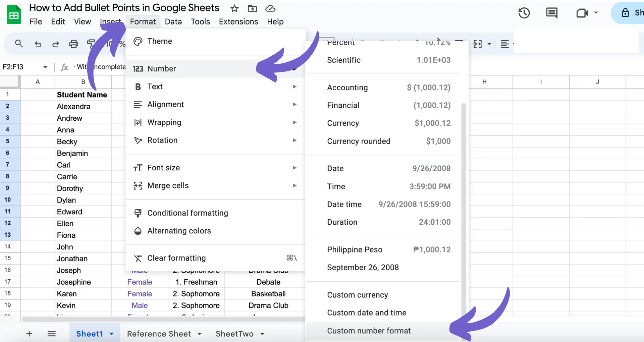Open the Number submenu
The height and width of the screenshot is (342, 644).
point(215,69)
